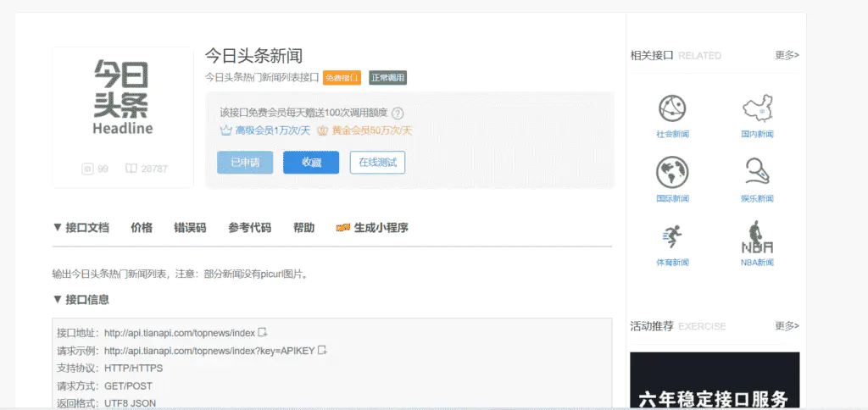Open the 国际新闻 earth icon
This screenshot has height=410, width=868.
click(x=672, y=172)
